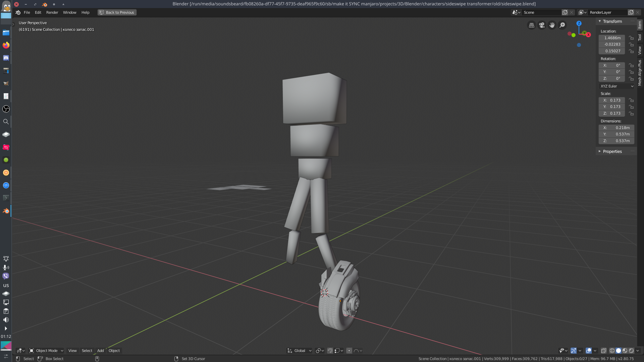
Task: Toggle orthographic/perspective grid view icon
Action: coord(532,25)
